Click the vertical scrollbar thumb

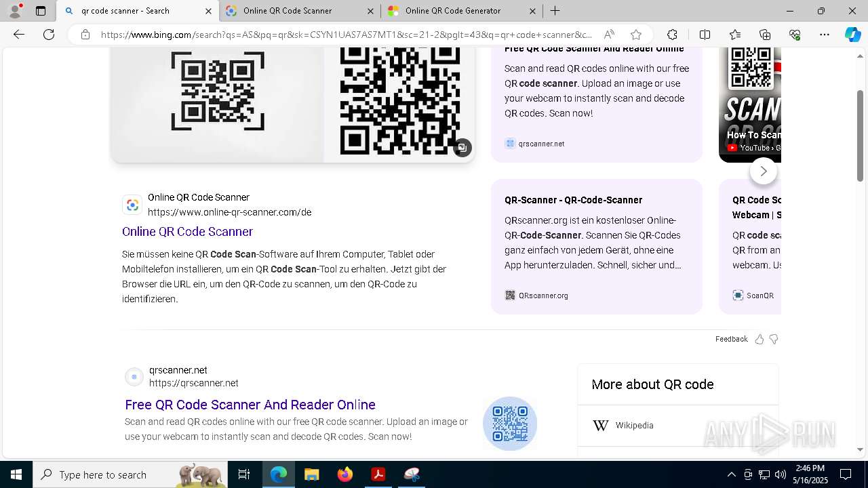point(861,136)
